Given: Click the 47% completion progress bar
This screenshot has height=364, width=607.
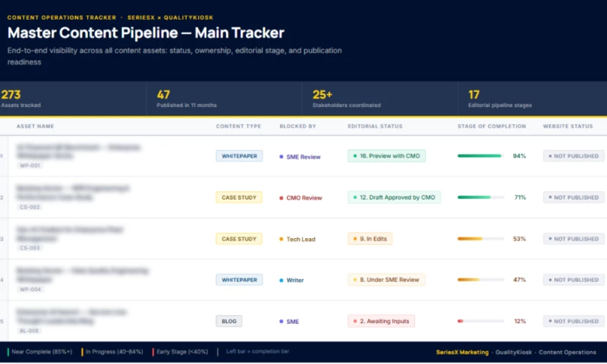Looking at the screenshot, I should (x=480, y=280).
